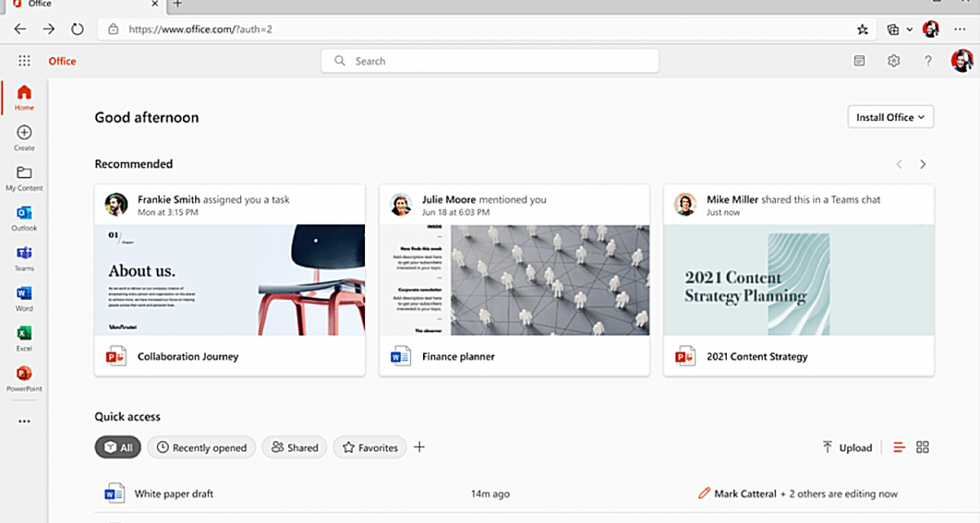
Task: Show next Recommended cards with right chevron
Action: tap(923, 163)
